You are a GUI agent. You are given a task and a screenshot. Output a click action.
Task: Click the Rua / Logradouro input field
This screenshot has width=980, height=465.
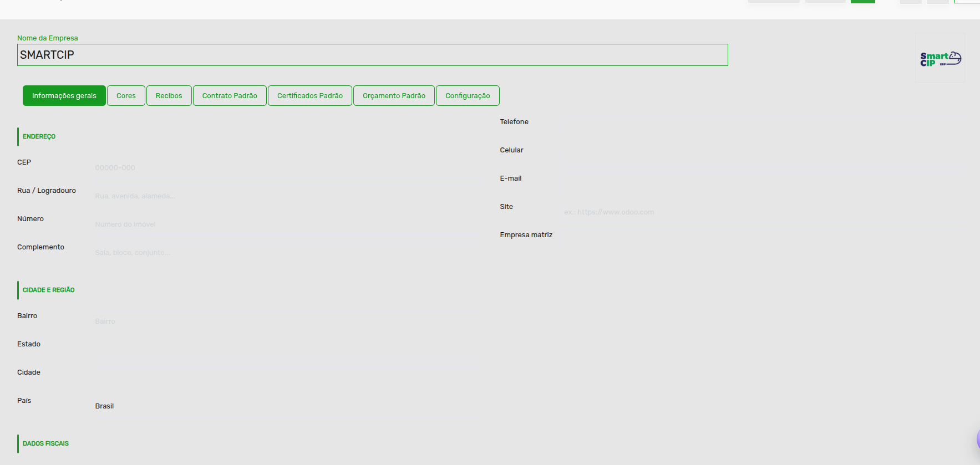click(287, 196)
